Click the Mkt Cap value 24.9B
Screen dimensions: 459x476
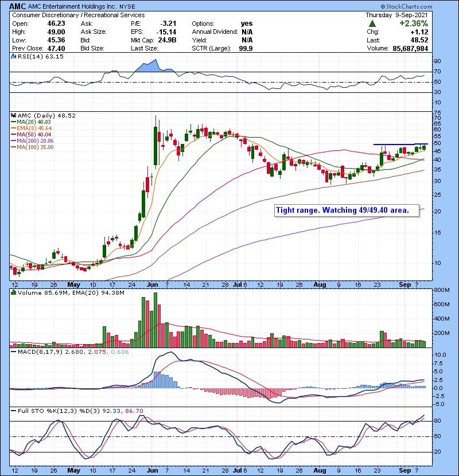tap(167, 40)
